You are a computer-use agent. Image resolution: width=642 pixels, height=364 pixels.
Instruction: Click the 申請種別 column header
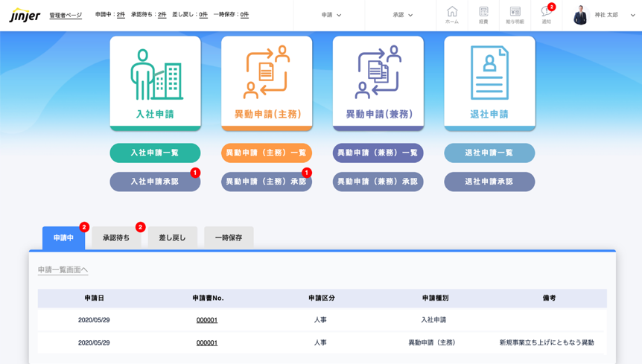pyautogui.click(x=435, y=298)
